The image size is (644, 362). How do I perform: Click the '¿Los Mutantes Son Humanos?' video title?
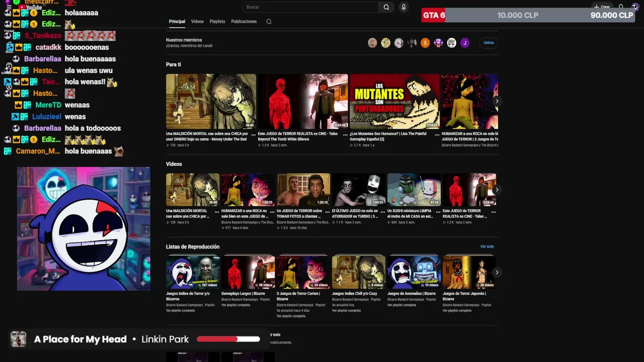pyautogui.click(x=388, y=136)
